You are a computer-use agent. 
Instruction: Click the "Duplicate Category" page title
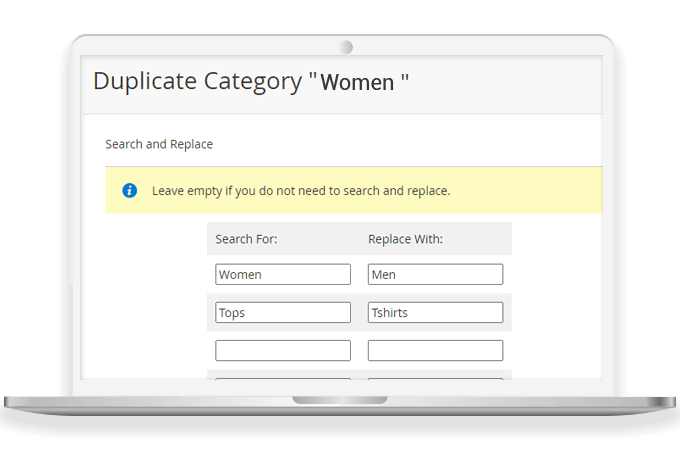[x=198, y=81]
